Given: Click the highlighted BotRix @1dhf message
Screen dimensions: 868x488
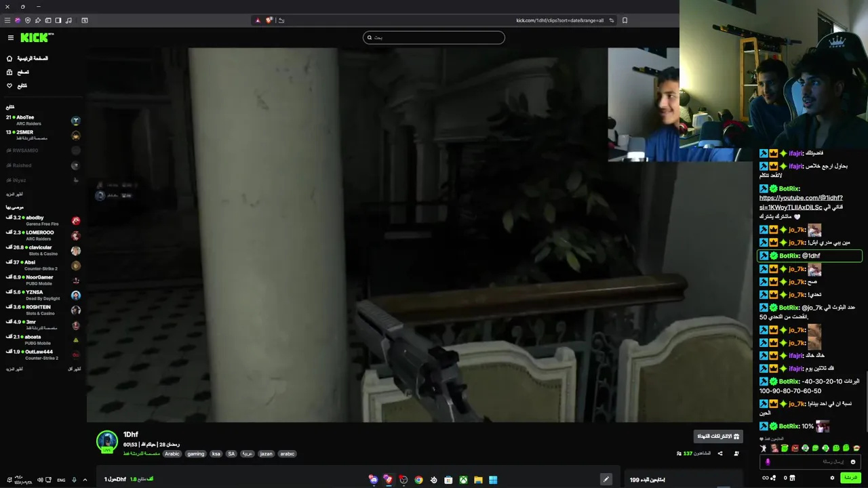Looking at the screenshot, I should pyautogui.click(x=810, y=256).
